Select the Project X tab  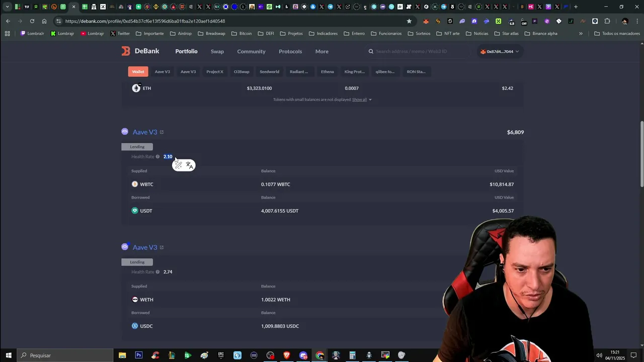pos(215,71)
